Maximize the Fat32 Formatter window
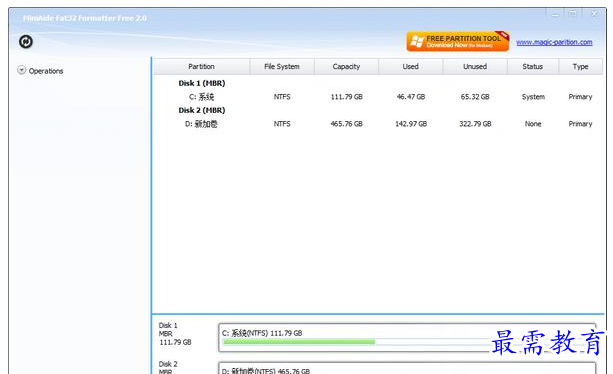 click(573, 14)
